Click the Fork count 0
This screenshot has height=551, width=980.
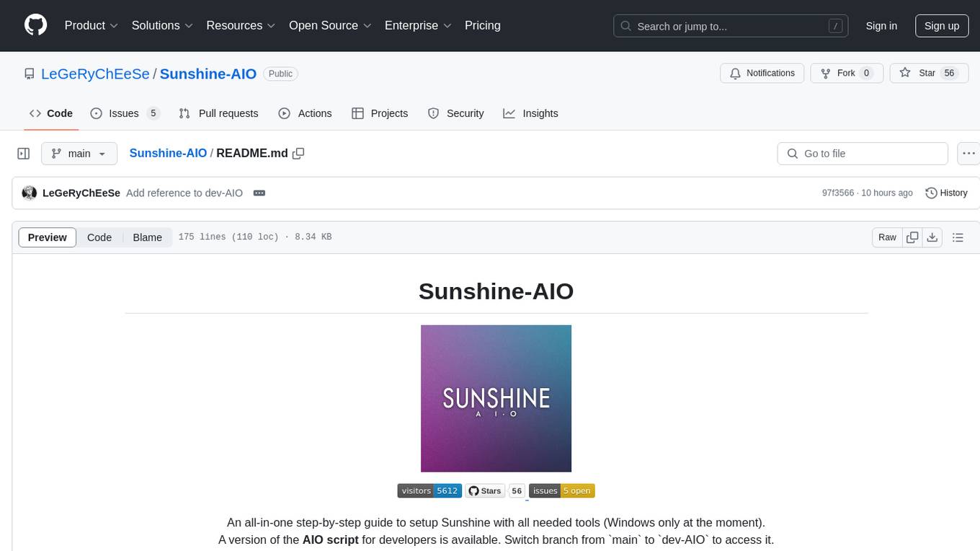point(867,73)
